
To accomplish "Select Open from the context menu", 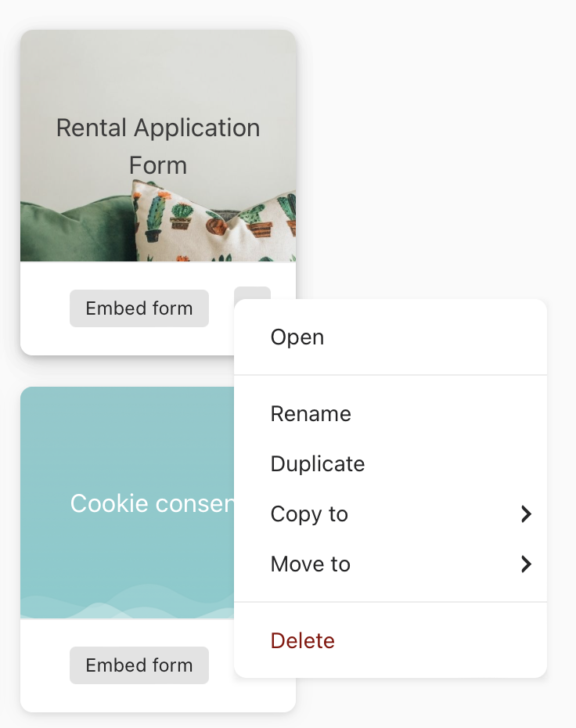I will [x=297, y=337].
